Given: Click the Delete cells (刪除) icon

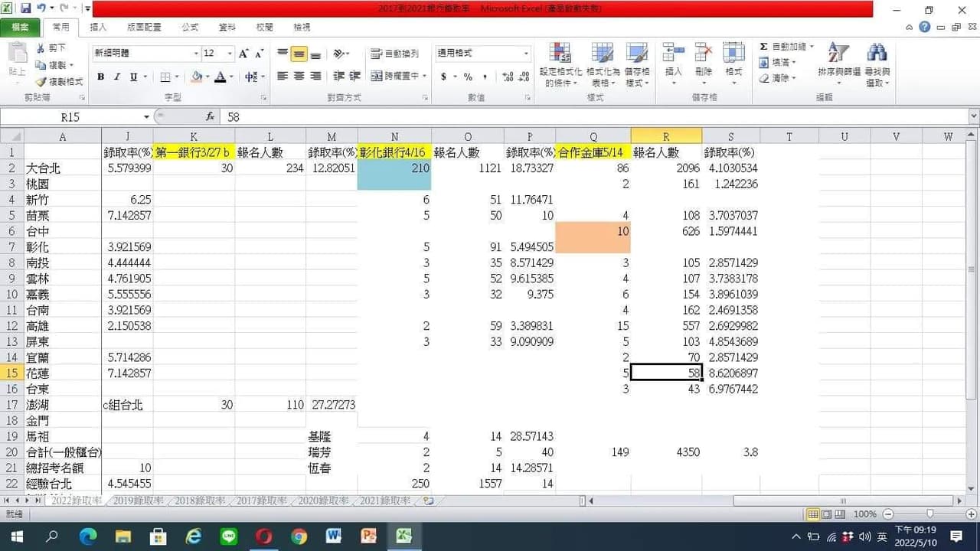Looking at the screenshot, I should 704,53.
